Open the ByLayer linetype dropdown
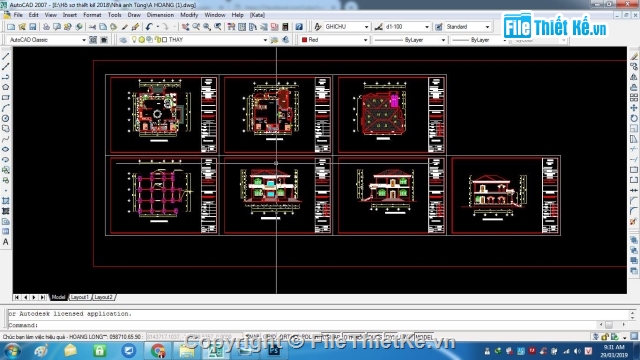This screenshot has width=640, height=360. point(443,40)
